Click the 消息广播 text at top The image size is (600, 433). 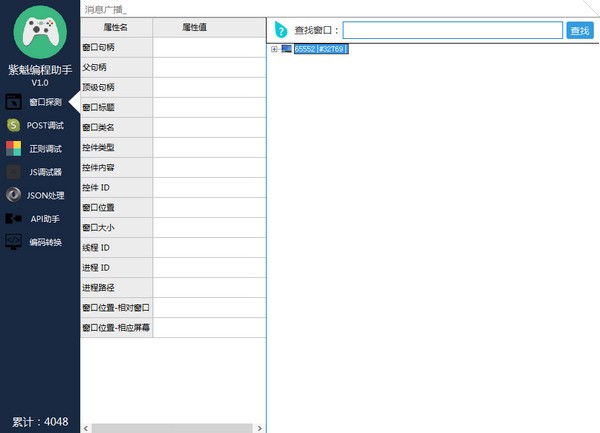[x=105, y=10]
